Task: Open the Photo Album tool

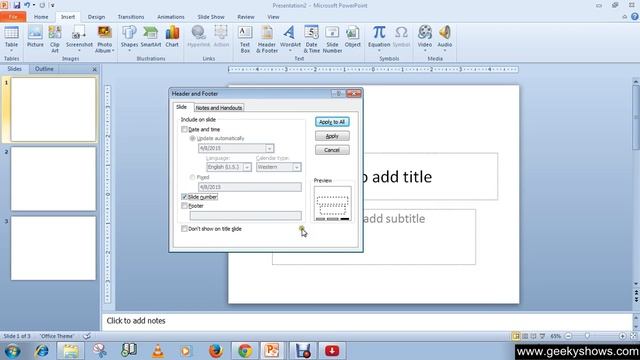Action: pos(104,39)
